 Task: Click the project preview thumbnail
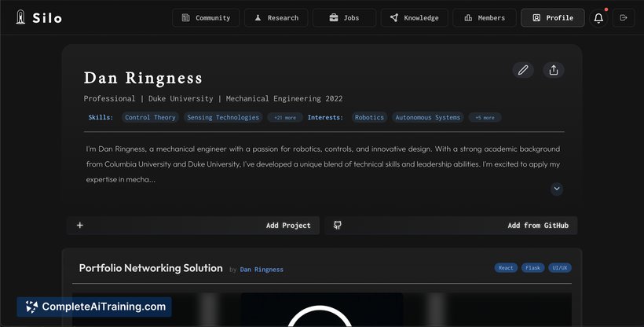coord(322,310)
